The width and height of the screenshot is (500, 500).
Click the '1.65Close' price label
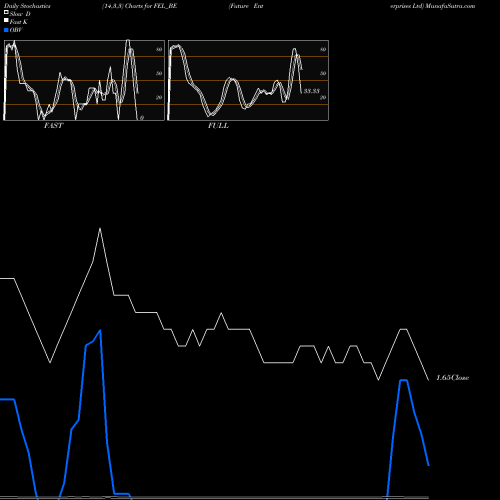point(453,378)
